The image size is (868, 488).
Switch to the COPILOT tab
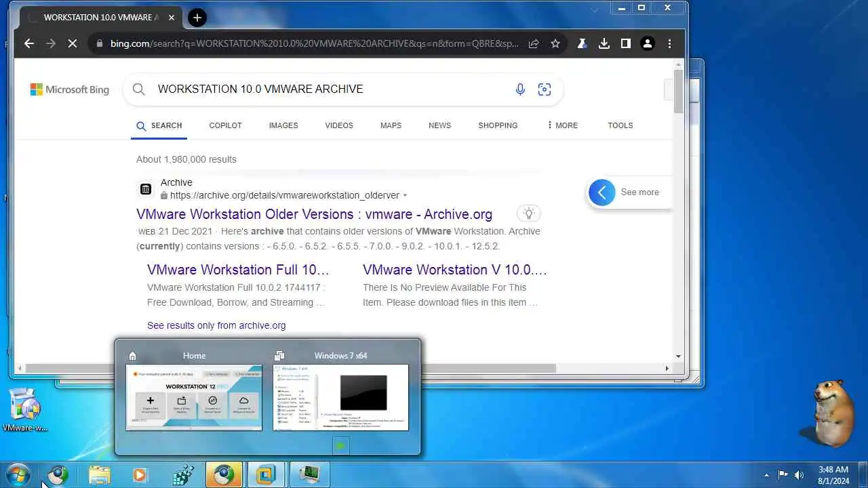(225, 125)
